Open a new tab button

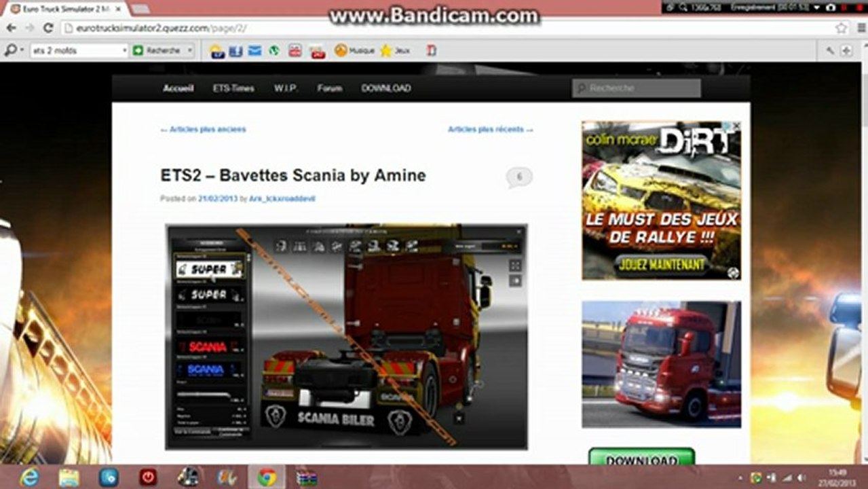pos(140,9)
